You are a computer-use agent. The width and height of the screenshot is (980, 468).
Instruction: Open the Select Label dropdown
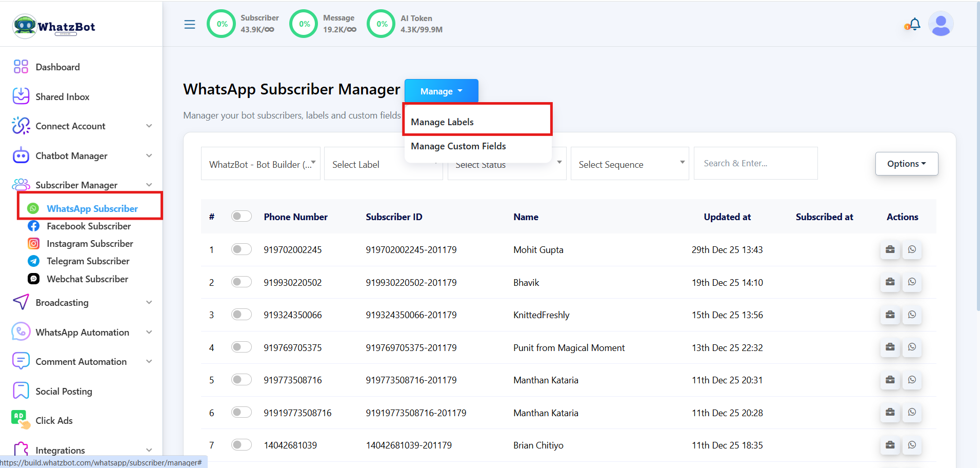(383, 164)
